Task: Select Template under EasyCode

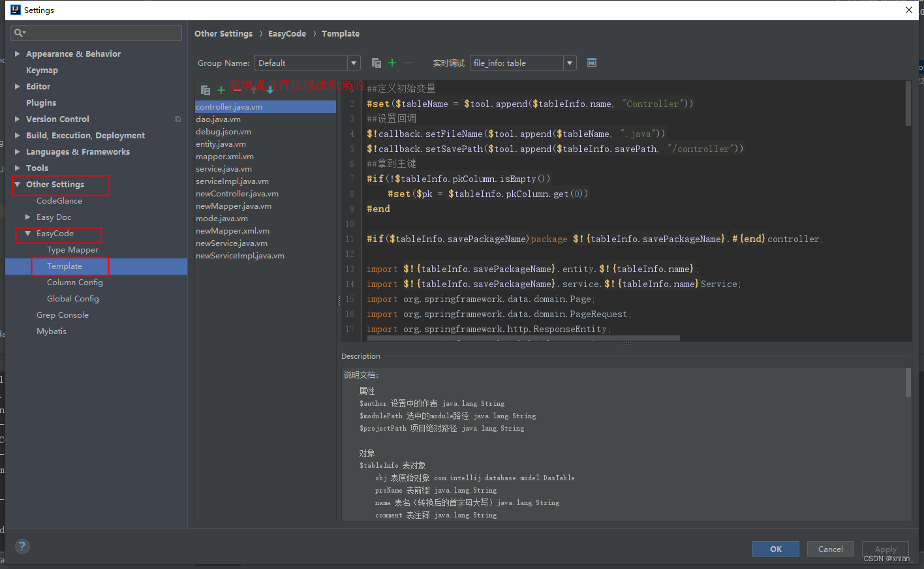Action: [65, 266]
